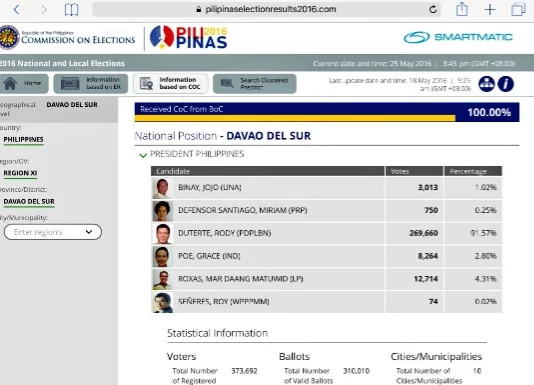Click Señeres, Roy candidate photo
Viewport: 534px width, 385px height.
tap(162, 302)
